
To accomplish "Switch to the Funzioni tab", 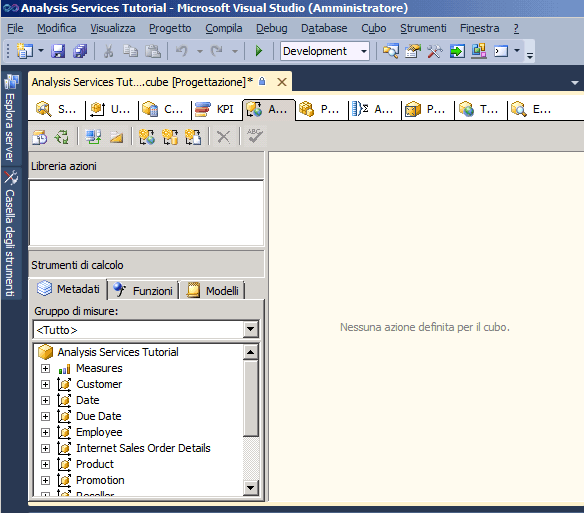I will pos(143,291).
